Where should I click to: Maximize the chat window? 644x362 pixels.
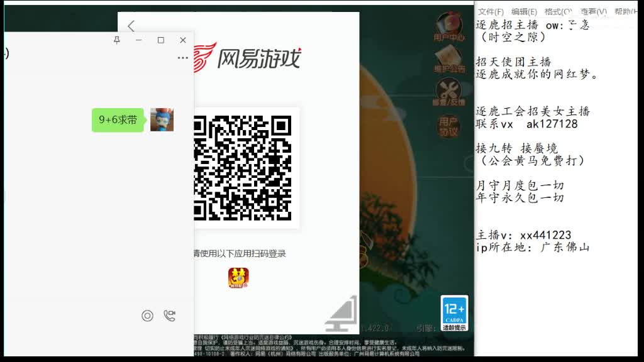[161, 40]
